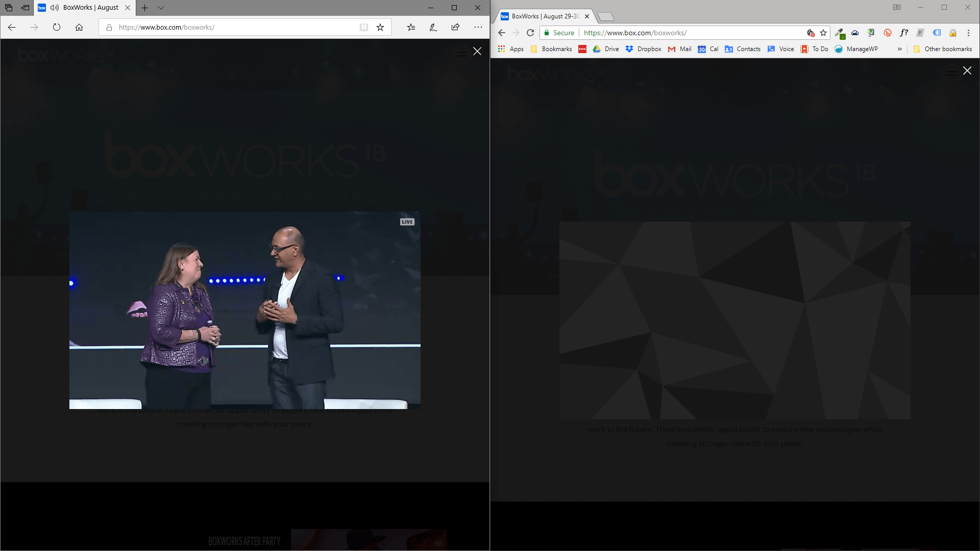
Task: Close video overlay in Chrome page
Action: tap(967, 70)
